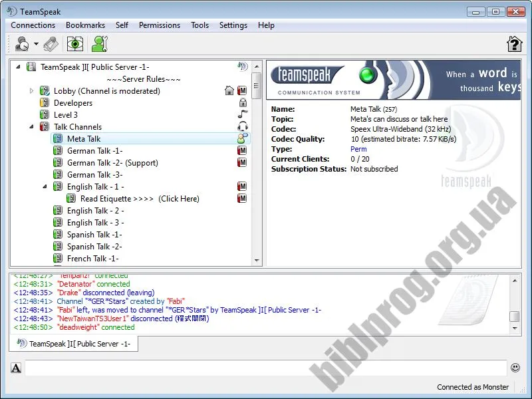Click the Level 3 channel icon

[45, 114]
